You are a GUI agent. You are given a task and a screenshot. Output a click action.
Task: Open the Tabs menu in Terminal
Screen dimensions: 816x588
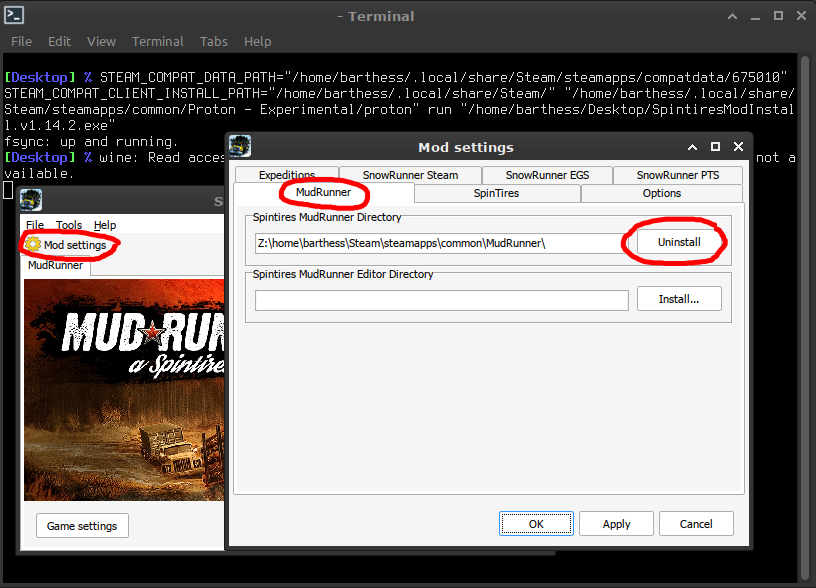tap(214, 42)
